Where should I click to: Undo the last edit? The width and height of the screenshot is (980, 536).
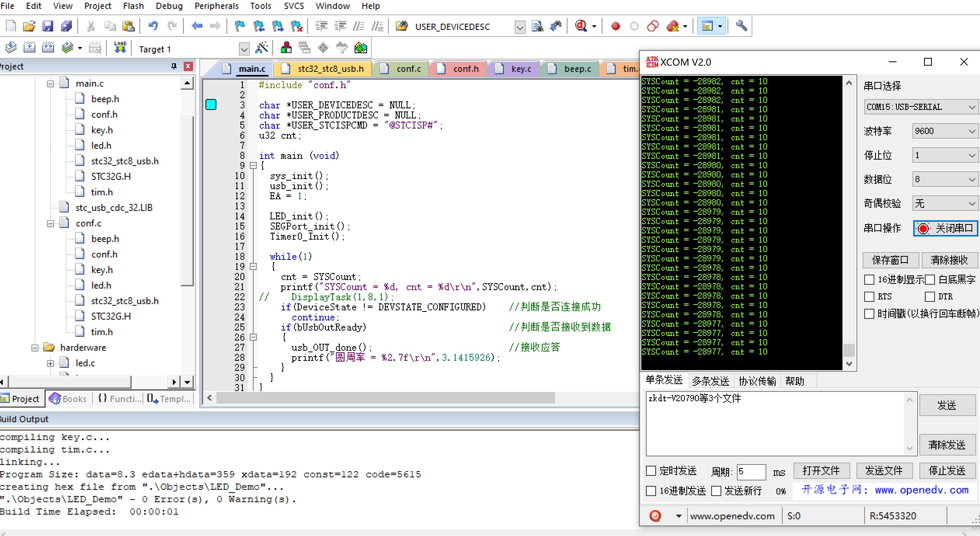[x=153, y=26]
